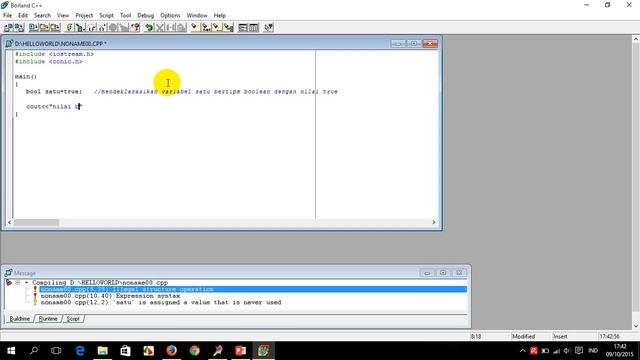Click the editor horizontal scrollbar right arrow
Image resolution: width=640 pixels, height=360 pixels.
434,222
